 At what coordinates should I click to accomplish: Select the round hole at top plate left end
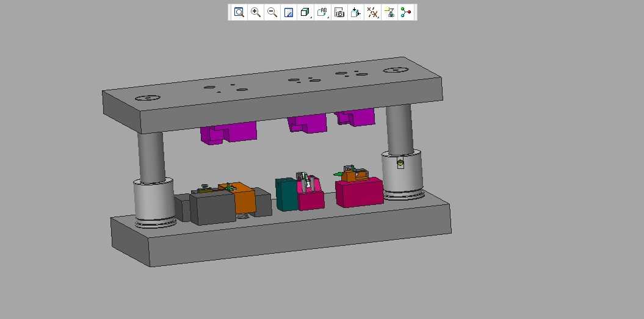pyautogui.click(x=148, y=98)
